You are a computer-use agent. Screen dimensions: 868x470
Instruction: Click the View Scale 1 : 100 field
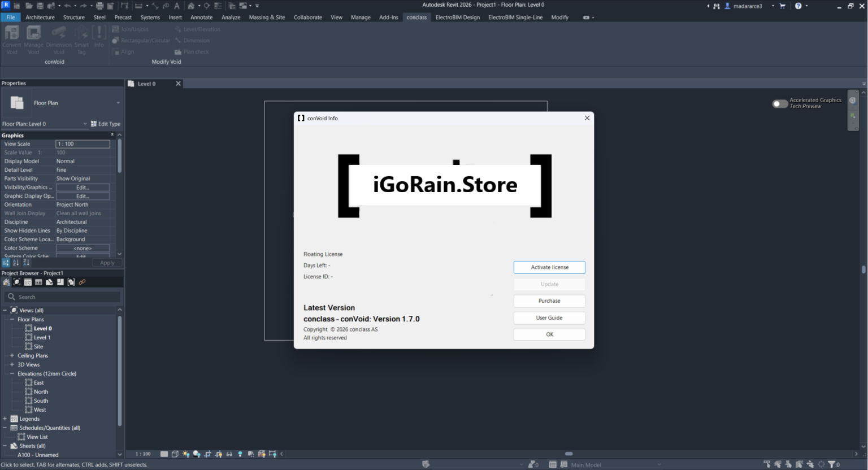(83, 144)
